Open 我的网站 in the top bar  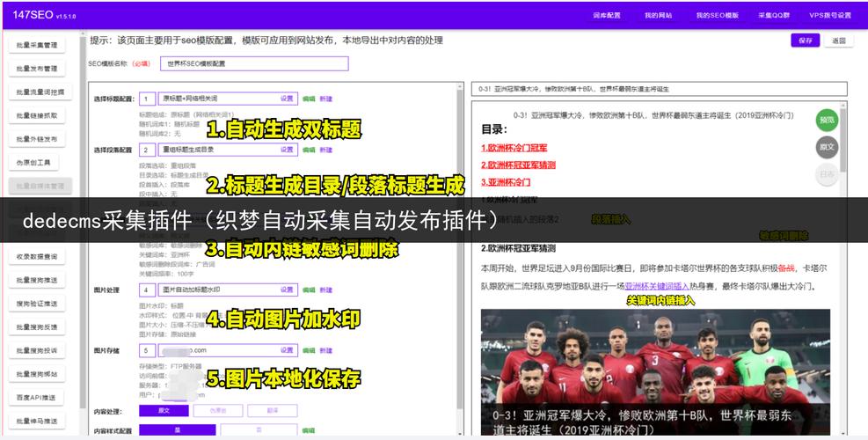tap(658, 16)
